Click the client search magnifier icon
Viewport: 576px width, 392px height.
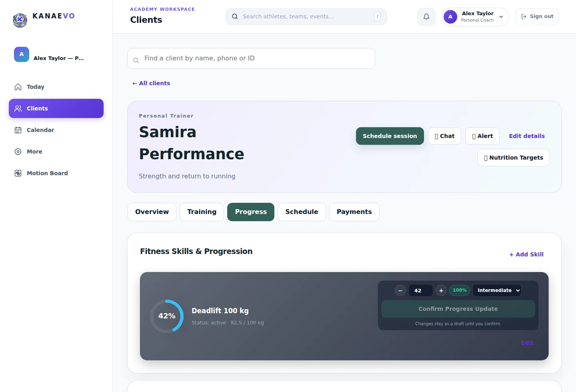click(x=136, y=60)
